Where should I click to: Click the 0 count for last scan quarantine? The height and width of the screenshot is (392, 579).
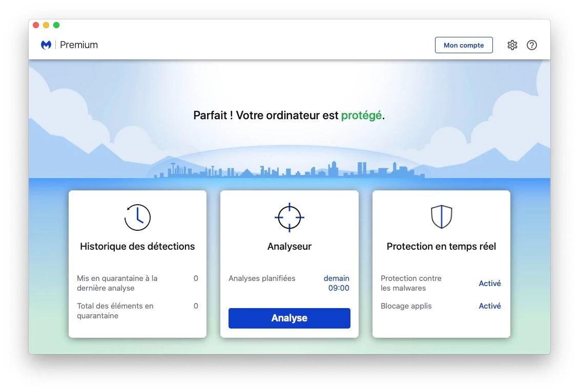(x=196, y=278)
